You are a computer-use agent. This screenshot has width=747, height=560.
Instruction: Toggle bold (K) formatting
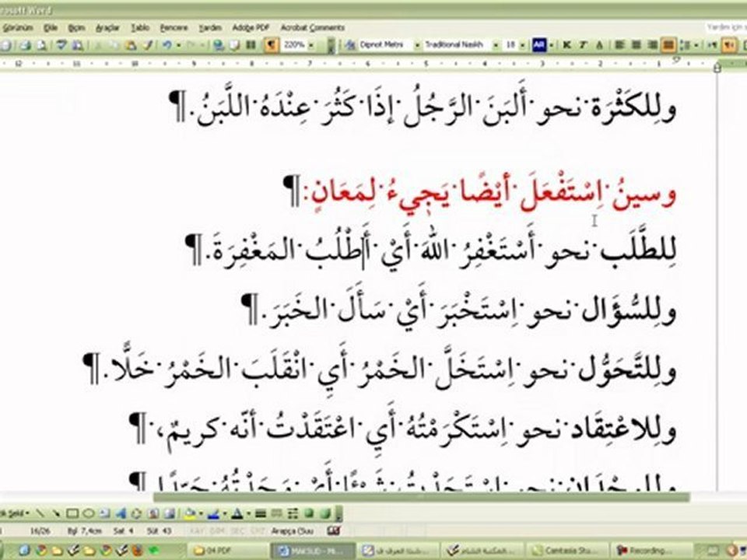click(567, 45)
